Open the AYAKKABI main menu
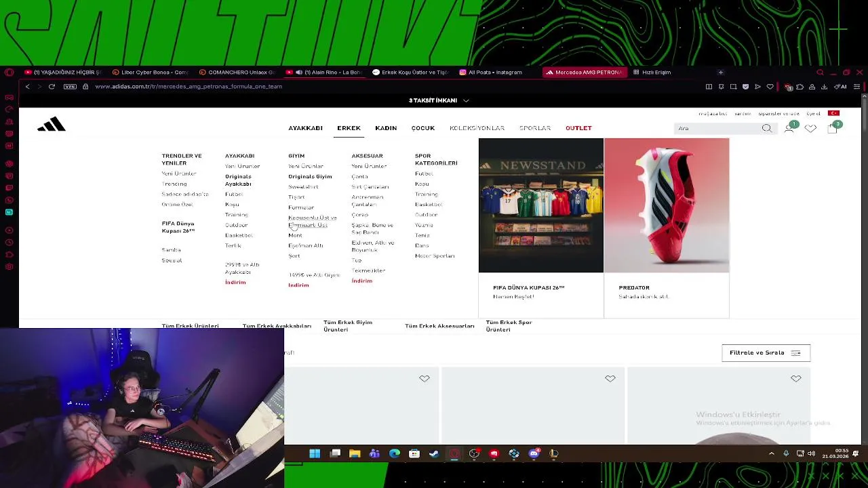Image resolution: width=868 pixels, height=488 pixels. pos(305,128)
